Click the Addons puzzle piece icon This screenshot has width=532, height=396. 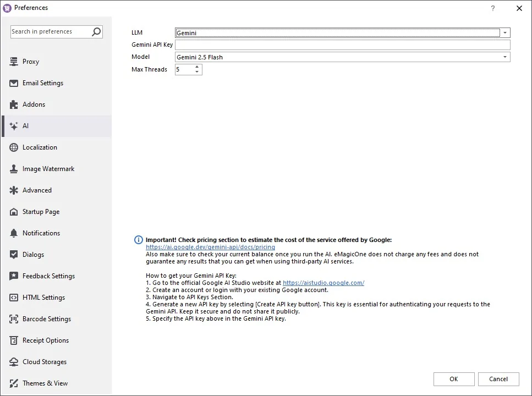(14, 105)
